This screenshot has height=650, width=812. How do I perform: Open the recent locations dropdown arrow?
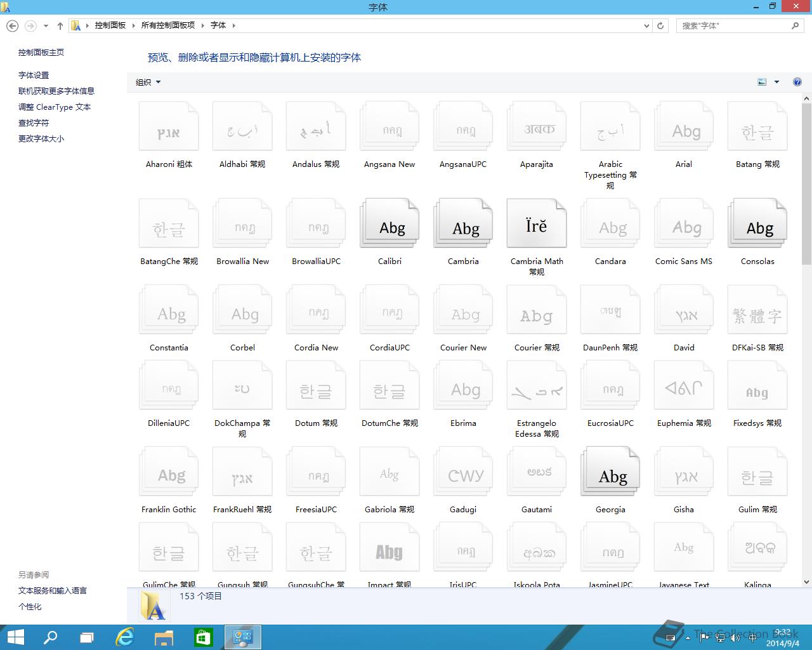[x=46, y=26]
